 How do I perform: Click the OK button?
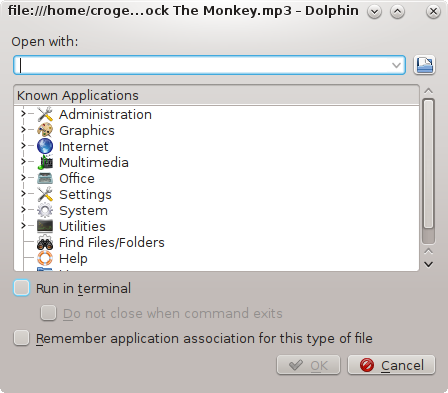(x=308, y=365)
